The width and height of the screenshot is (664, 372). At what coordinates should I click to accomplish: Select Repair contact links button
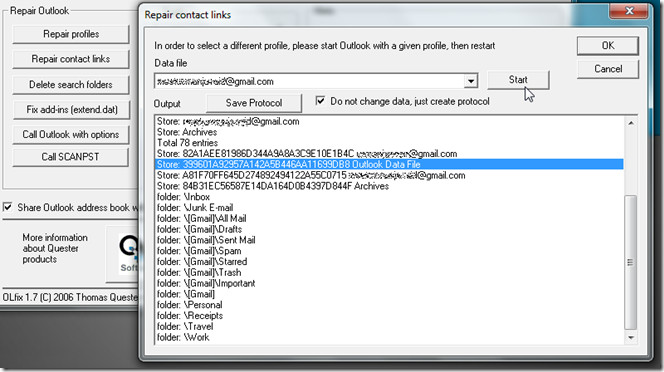click(71, 59)
